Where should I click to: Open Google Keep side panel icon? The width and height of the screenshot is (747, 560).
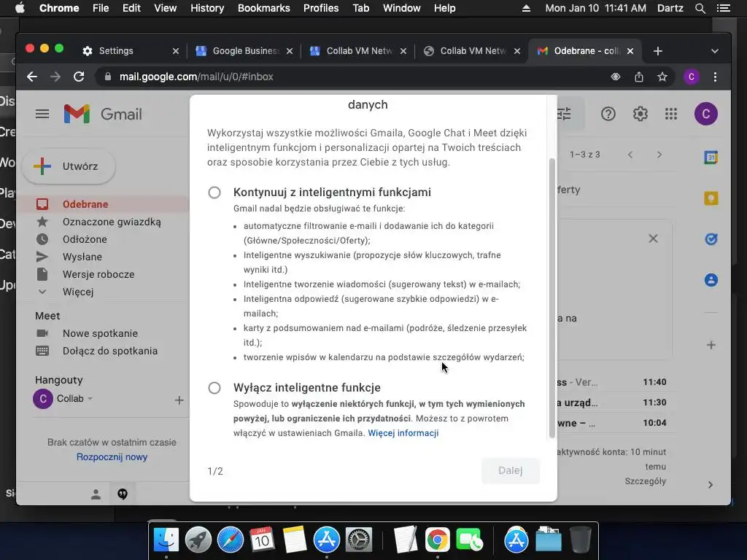point(711,198)
